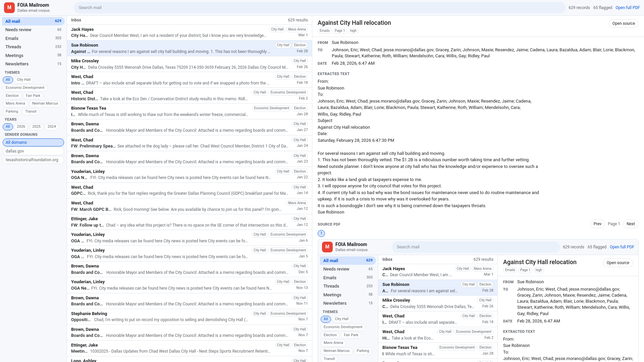Filter by Transit theme chip
This screenshot has width=644, height=362.
pos(31,112)
